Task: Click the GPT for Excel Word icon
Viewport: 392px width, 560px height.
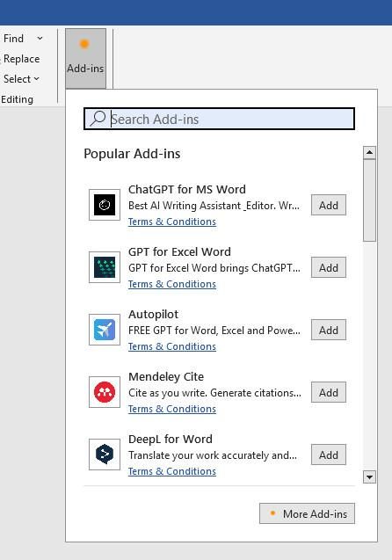Action: [x=105, y=267]
